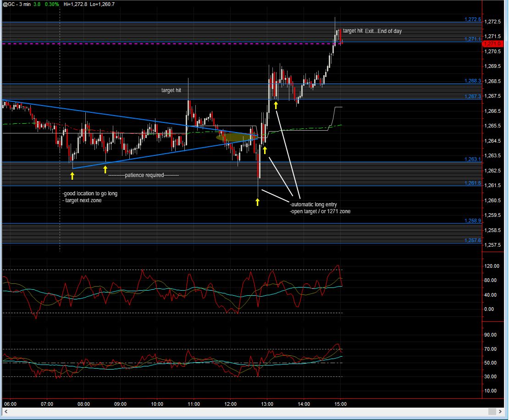Click the 90.00 lower indicator scale value
Image resolution: width=509 pixels, height=420 pixels.
point(491,335)
